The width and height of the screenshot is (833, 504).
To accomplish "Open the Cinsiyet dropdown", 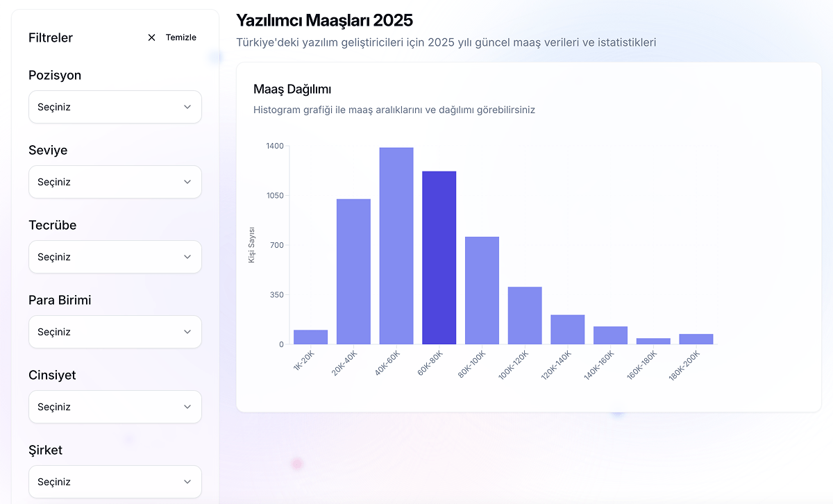I will pyautogui.click(x=115, y=407).
